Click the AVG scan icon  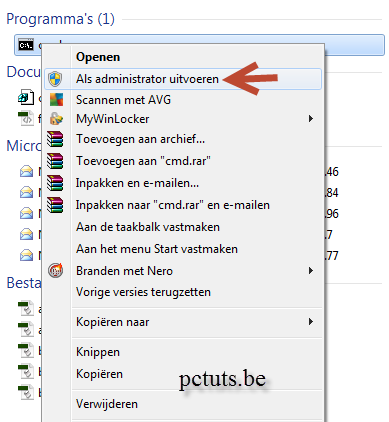56,100
